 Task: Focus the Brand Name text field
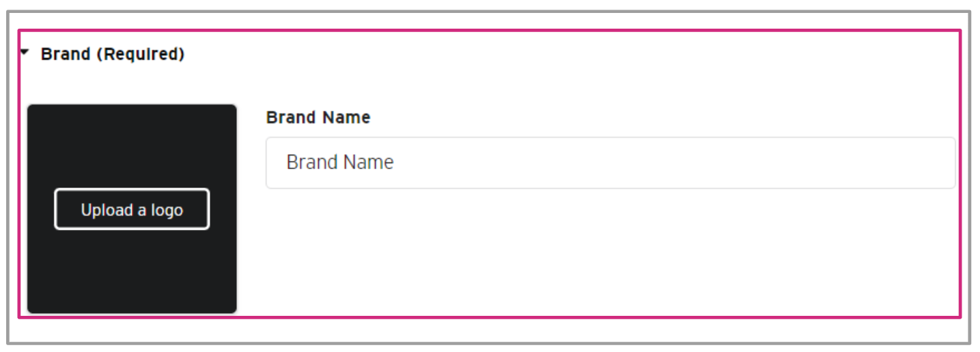point(610,163)
